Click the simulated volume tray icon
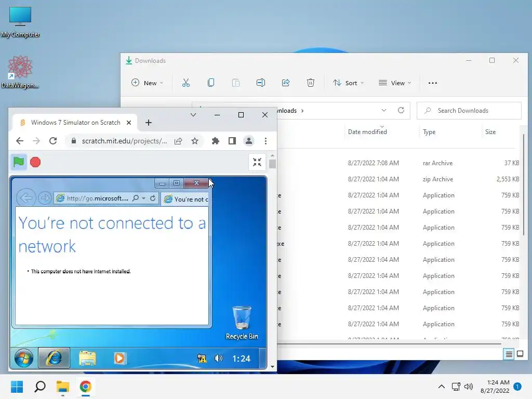This screenshot has width=532, height=399. pyautogui.click(x=219, y=358)
